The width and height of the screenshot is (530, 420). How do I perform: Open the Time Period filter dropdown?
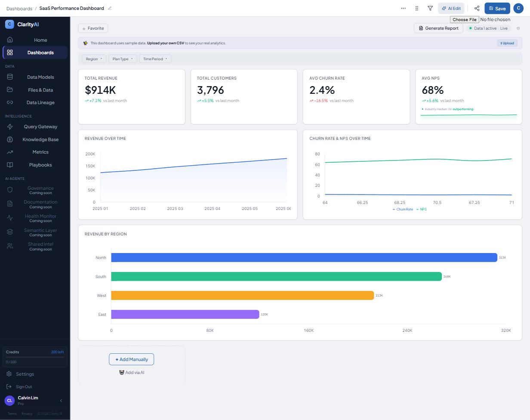click(x=155, y=59)
